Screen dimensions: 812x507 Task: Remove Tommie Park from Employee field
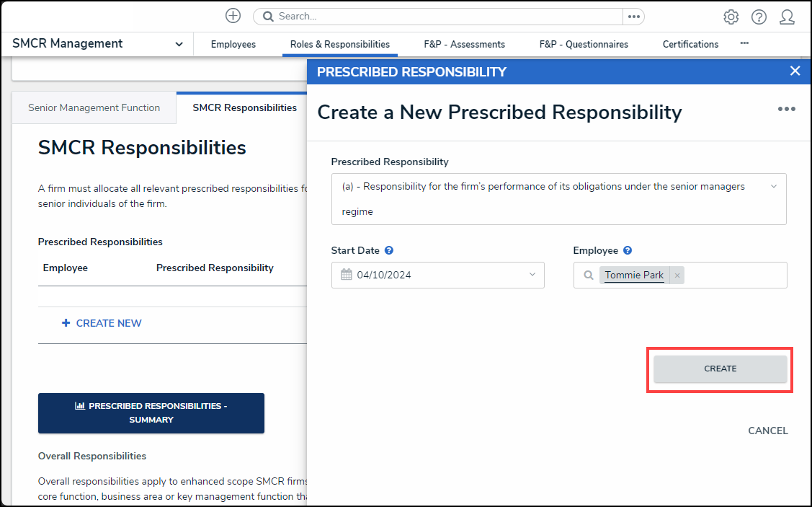[x=677, y=275]
